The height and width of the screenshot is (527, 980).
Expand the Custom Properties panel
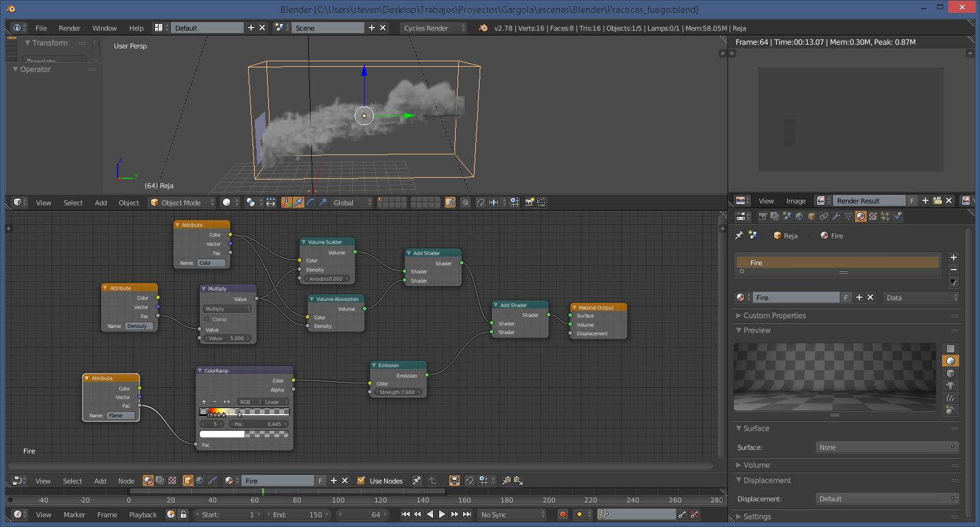point(774,316)
